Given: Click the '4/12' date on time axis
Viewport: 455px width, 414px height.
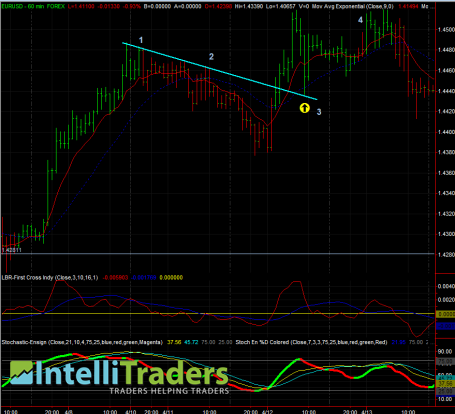Looking at the screenshot, I should pyautogui.click(x=267, y=412).
